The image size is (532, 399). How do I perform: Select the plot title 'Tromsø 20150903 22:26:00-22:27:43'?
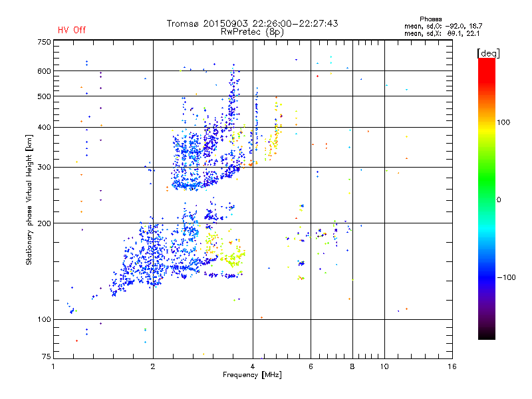coord(252,23)
